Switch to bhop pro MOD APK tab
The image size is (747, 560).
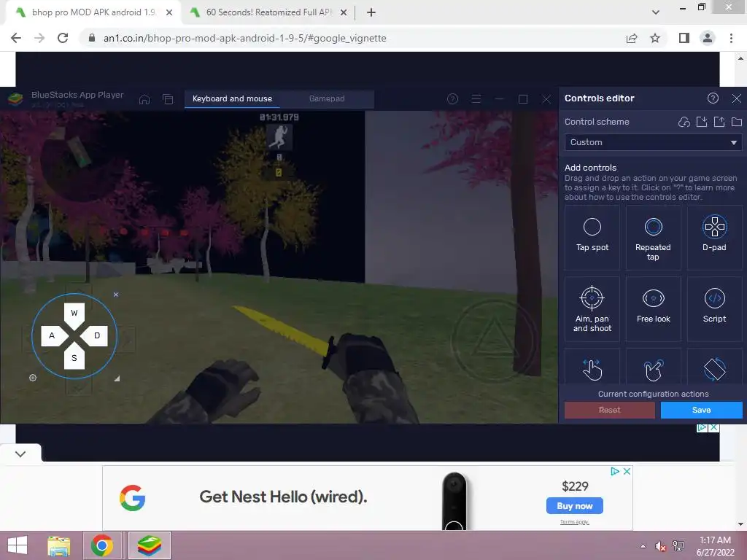tap(93, 12)
